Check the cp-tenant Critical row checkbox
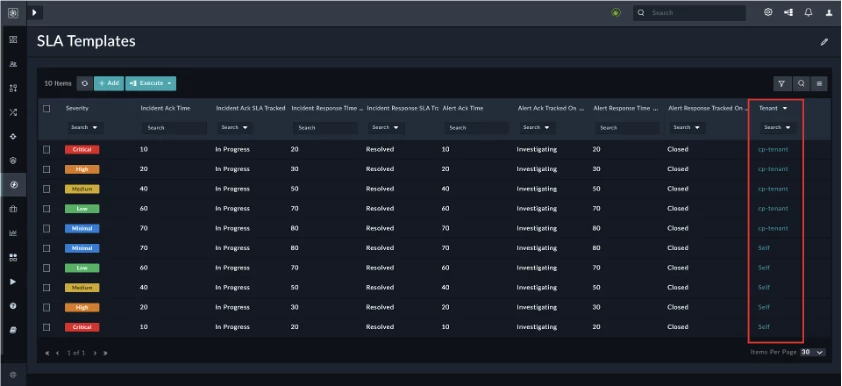 (47, 149)
